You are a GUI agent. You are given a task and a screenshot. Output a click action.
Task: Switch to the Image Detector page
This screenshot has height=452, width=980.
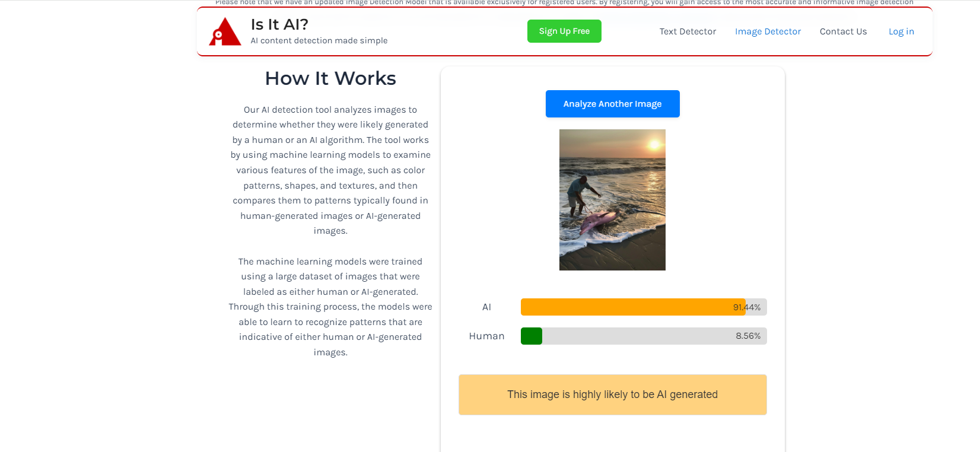point(768,31)
